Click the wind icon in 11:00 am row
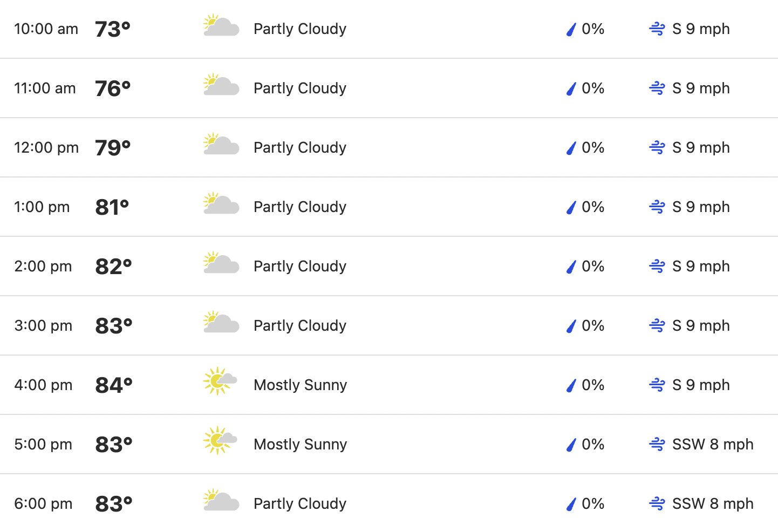Screen dimensions: 778x532 pos(657,88)
